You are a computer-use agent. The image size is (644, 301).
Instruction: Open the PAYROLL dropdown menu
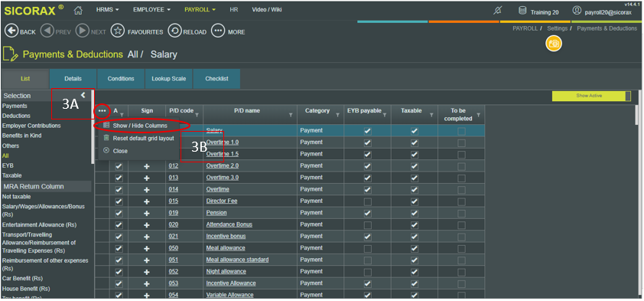(200, 9)
